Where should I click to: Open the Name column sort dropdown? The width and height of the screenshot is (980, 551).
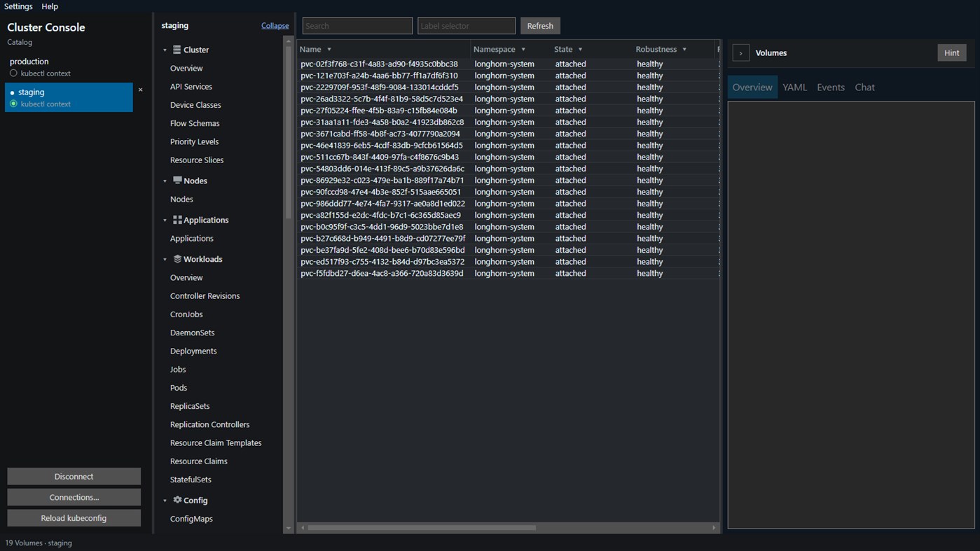coord(329,50)
